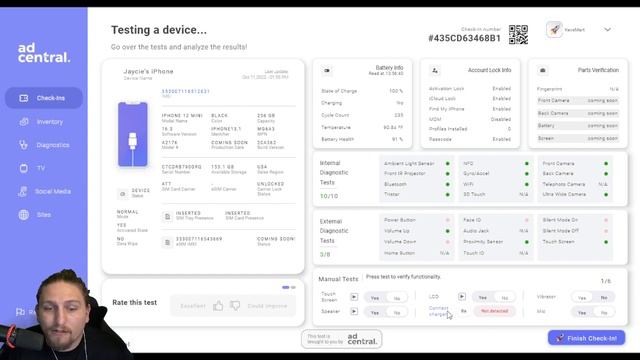The height and width of the screenshot is (360, 640).
Task: Click the thumbs up rating icon
Action: (x=218, y=305)
